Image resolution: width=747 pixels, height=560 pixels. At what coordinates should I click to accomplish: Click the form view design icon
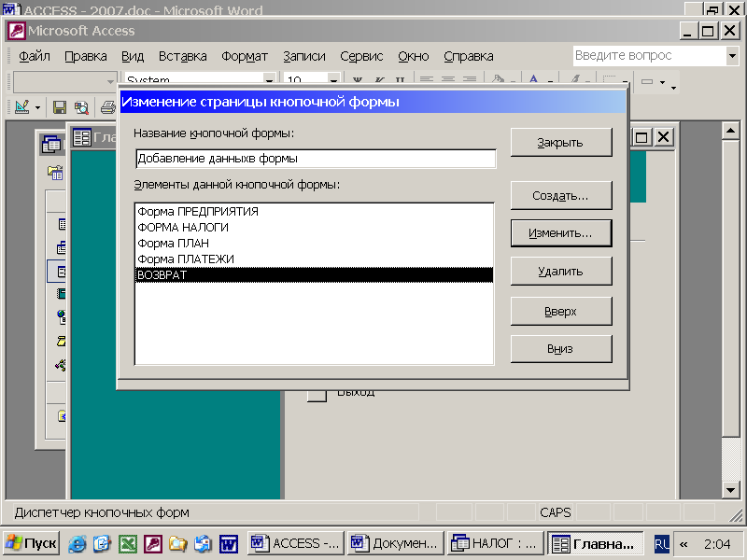[x=21, y=107]
